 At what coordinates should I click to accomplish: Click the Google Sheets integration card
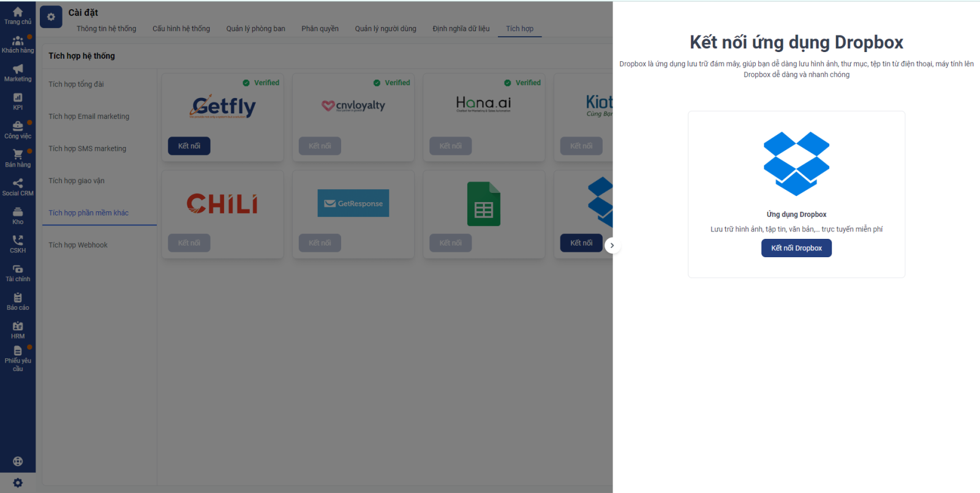coord(483,205)
